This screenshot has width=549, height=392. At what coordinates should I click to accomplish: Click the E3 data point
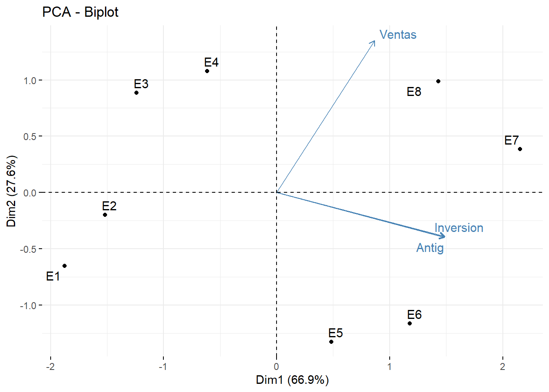click(136, 93)
